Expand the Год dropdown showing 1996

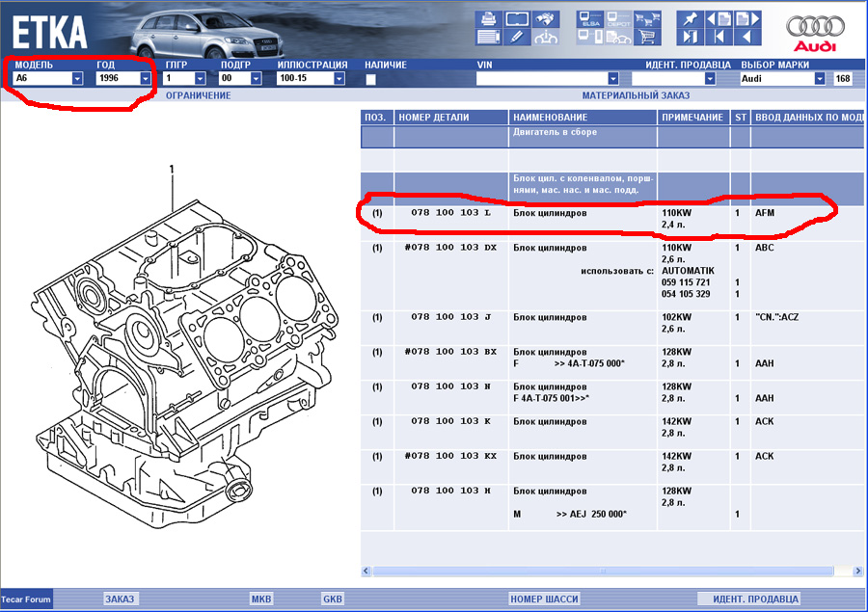tap(147, 79)
